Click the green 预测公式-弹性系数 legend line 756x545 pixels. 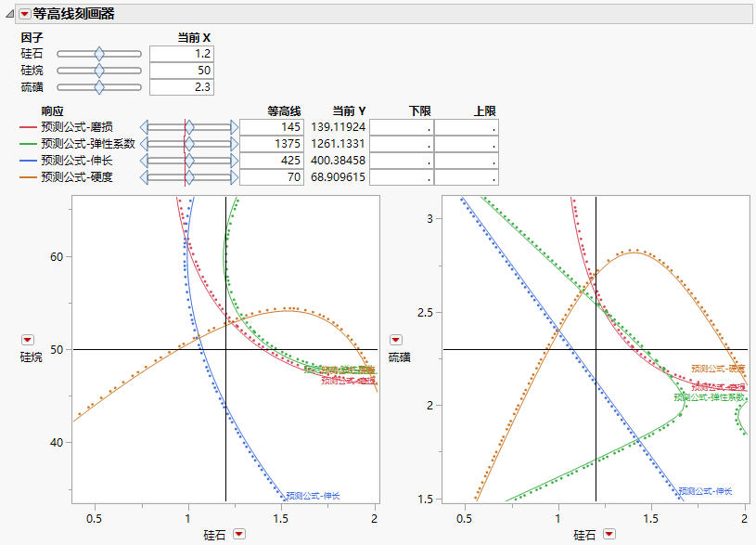pyautogui.click(x=28, y=144)
